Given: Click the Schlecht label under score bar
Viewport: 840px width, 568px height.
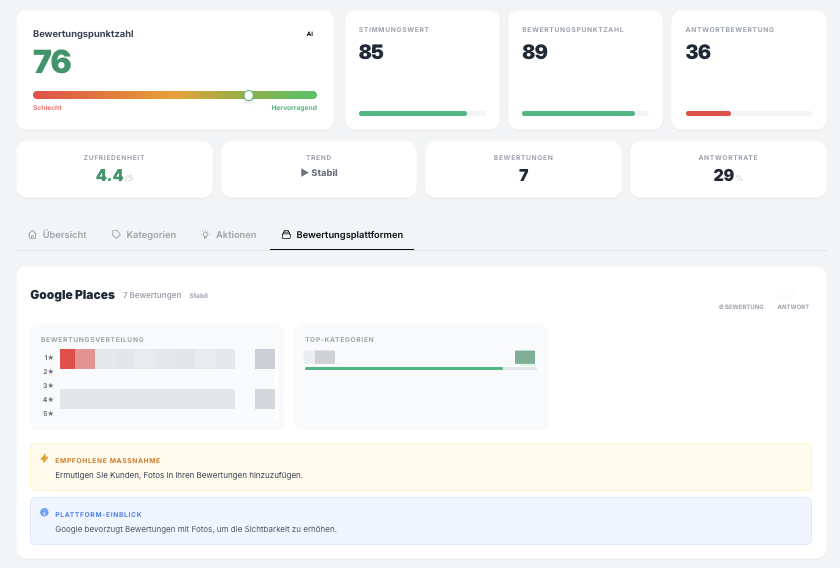Looking at the screenshot, I should [47, 108].
